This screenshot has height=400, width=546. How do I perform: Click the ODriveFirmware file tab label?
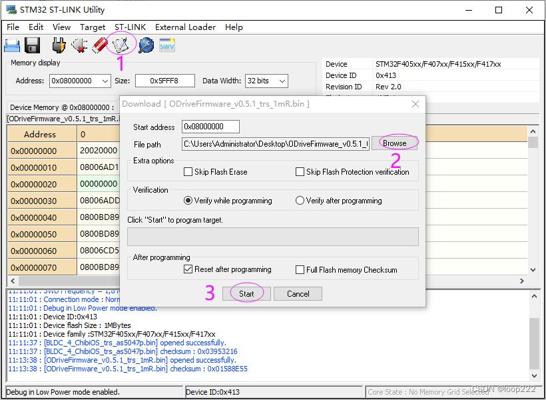click(x=63, y=118)
